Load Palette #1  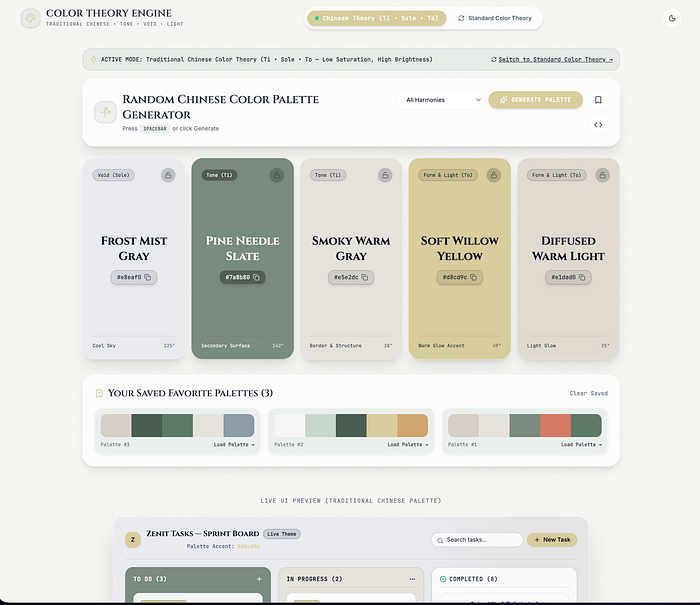click(581, 445)
